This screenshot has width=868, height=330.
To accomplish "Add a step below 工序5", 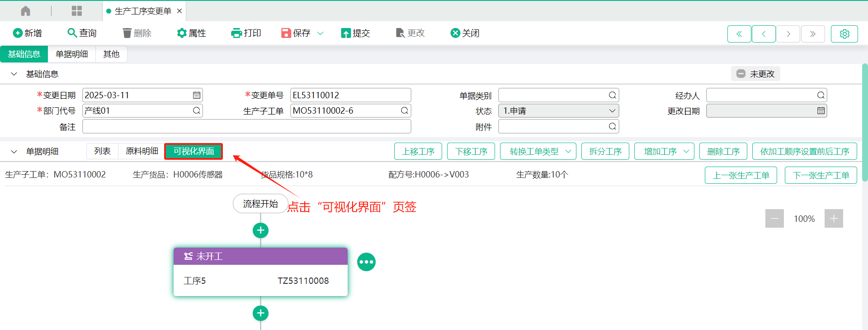I will tap(260, 313).
